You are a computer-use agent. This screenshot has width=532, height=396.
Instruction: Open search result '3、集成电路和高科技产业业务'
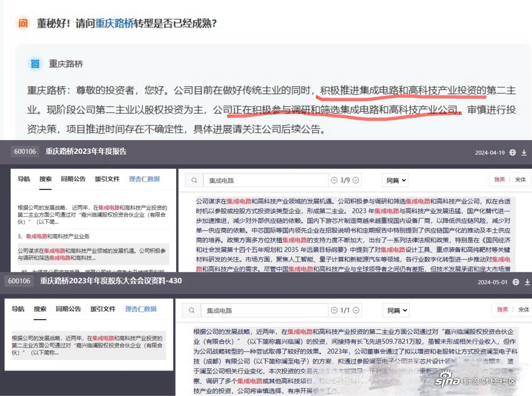[x=53, y=236]
